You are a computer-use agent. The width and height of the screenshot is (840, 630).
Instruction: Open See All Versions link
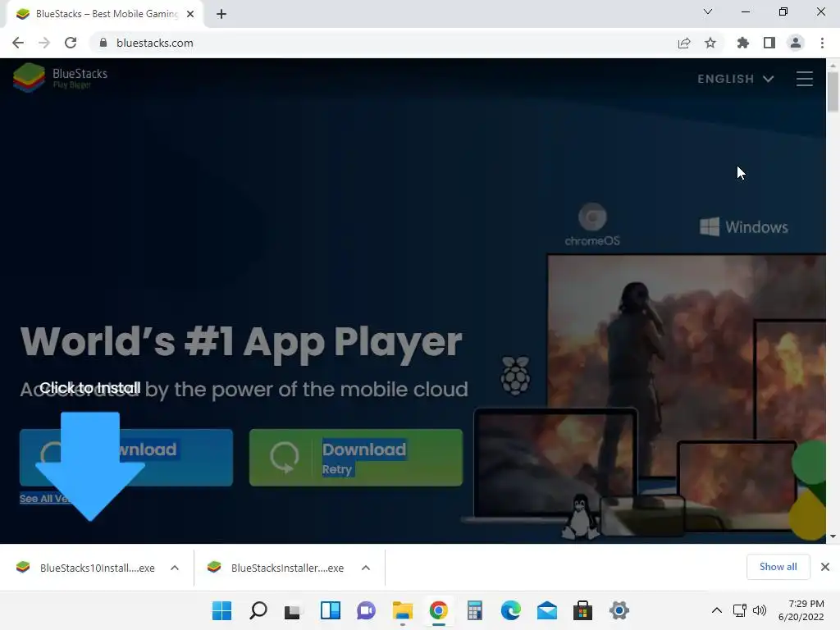tap(45, 499)
